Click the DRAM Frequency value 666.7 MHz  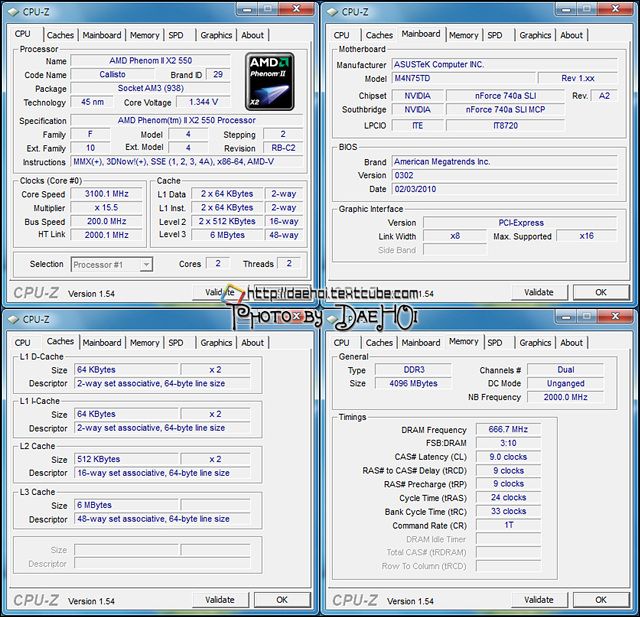click(x=508, y=429)
